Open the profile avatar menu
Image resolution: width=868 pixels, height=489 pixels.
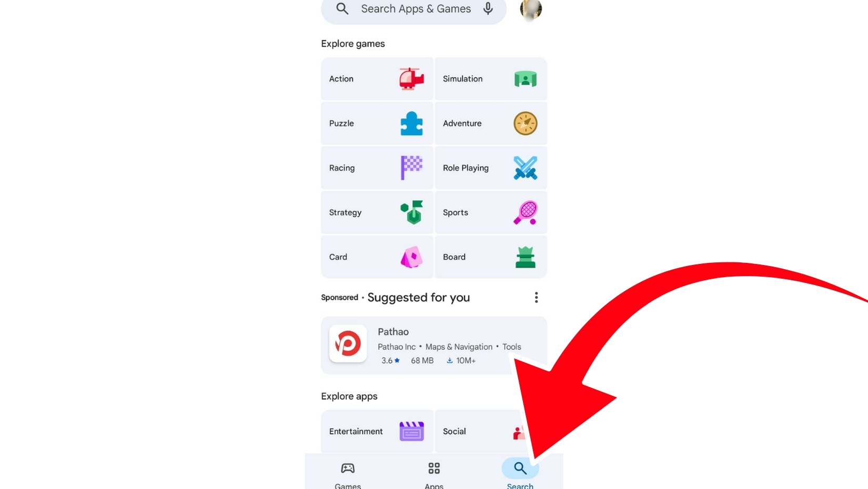click(x=531, y=9)
